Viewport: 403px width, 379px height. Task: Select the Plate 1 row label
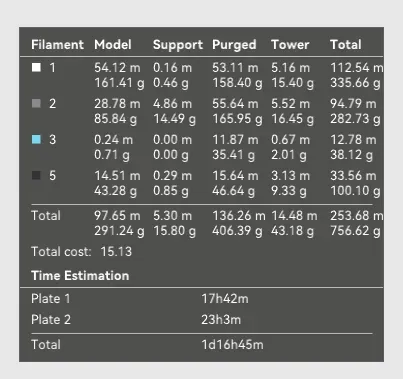(x=51, y=299)
